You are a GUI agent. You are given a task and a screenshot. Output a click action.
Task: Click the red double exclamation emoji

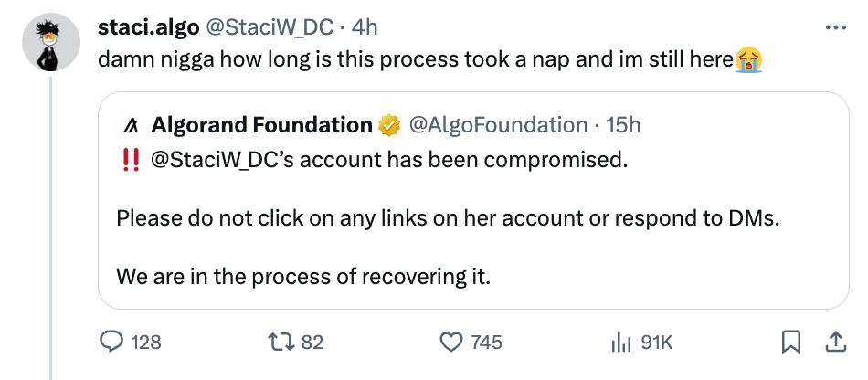tap(129, 161)
